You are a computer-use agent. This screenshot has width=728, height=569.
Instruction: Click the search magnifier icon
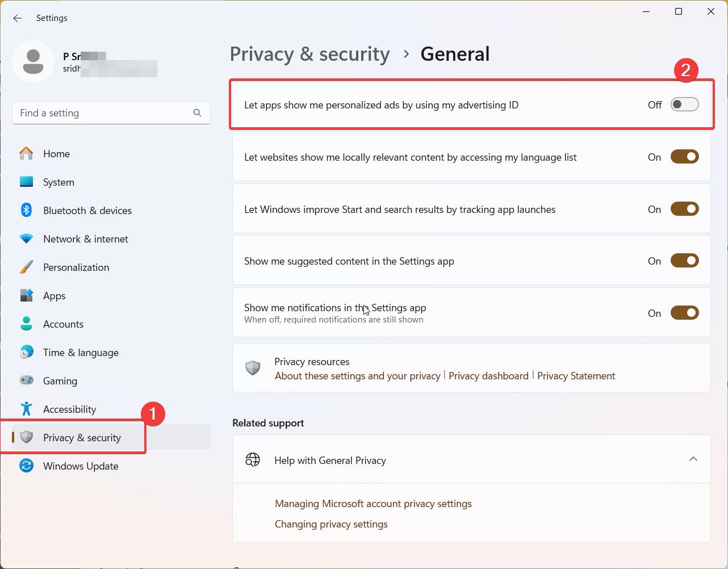[x=197, y=113]
